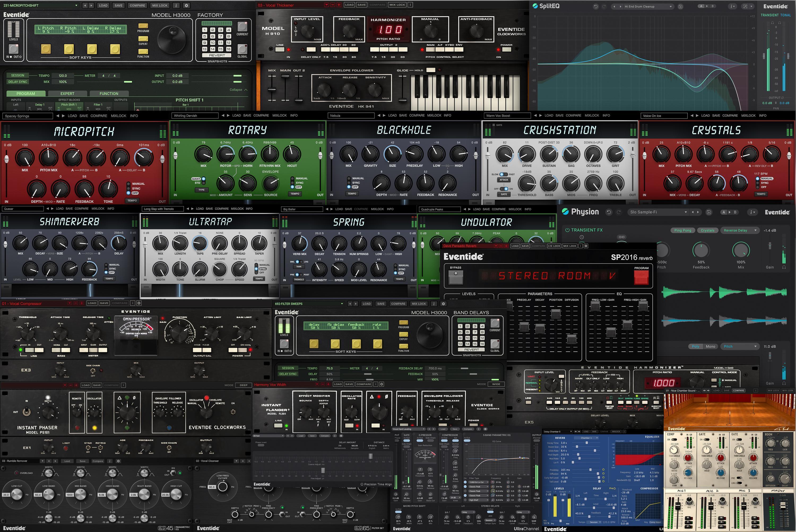Switch to the EXPERT tab on H3000 Factory
Image resolution: width=796 pixels, height=532 pixels.
point(67,93)
